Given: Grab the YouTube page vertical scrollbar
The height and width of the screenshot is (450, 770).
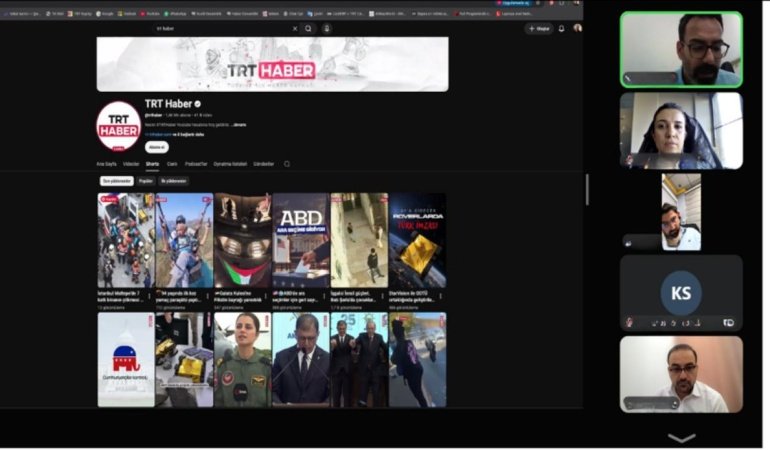Looking at the screenshot, I should pyautogui.click(x=587, y=189).
